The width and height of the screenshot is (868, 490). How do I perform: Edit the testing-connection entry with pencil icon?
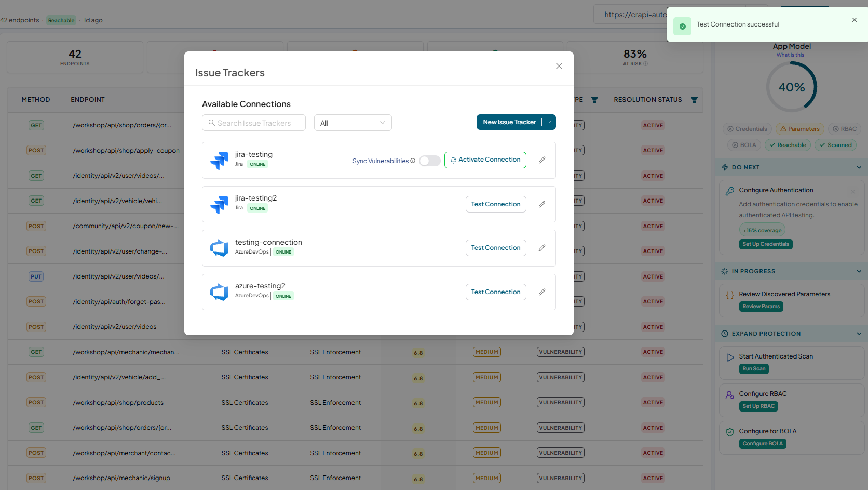[x=542, y=248]
